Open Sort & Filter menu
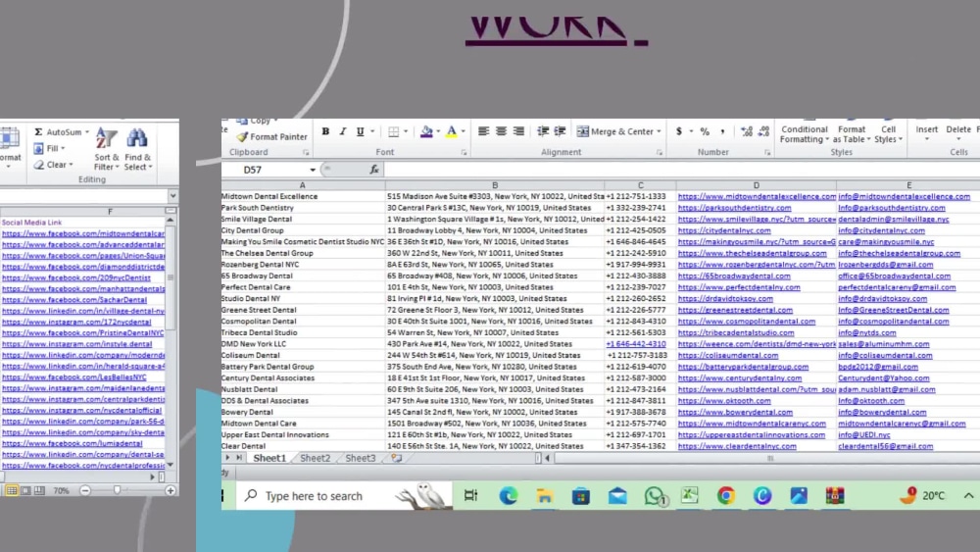This screenshot has height=552, width=980. (106, 149)
